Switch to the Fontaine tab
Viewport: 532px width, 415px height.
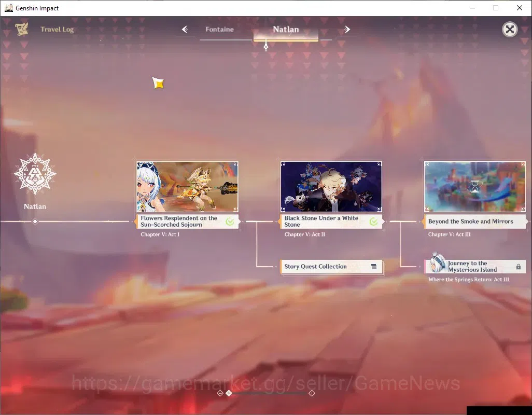(219, 30)
